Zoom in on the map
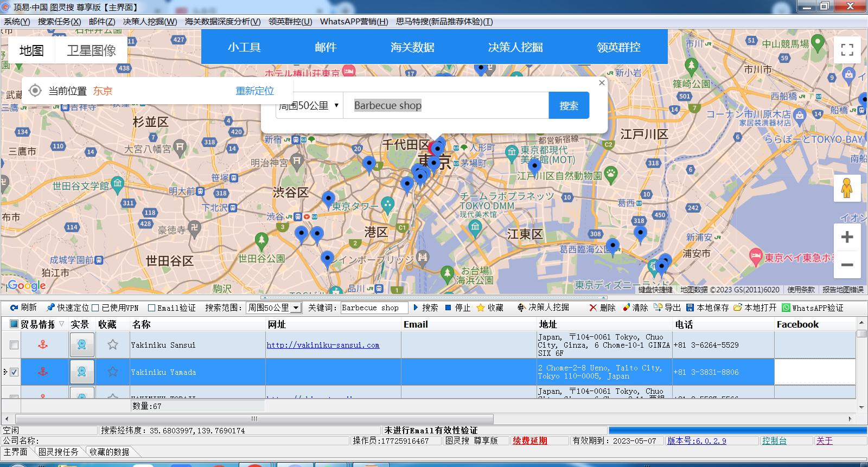868x467 pixels. tap(847, 237)
